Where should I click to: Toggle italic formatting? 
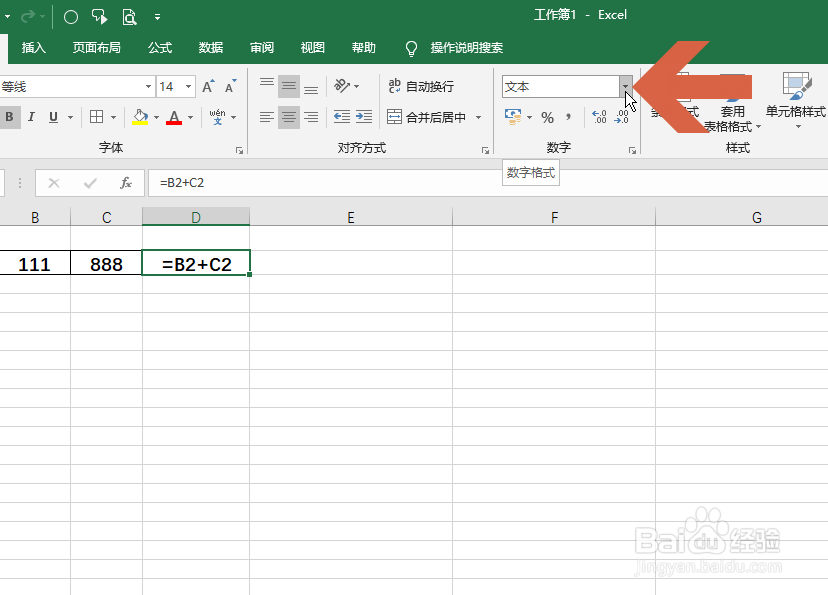pyautogui.click(x=31, y=117)
